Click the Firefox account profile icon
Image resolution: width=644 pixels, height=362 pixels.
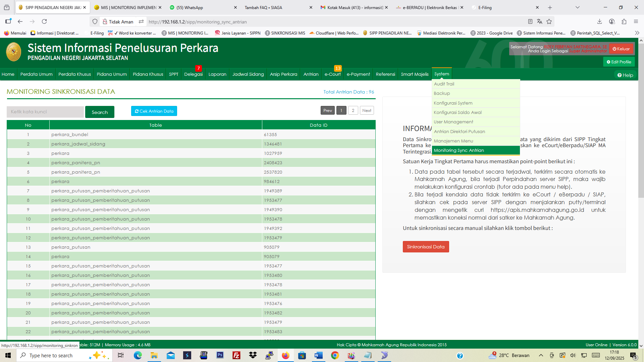612,21
